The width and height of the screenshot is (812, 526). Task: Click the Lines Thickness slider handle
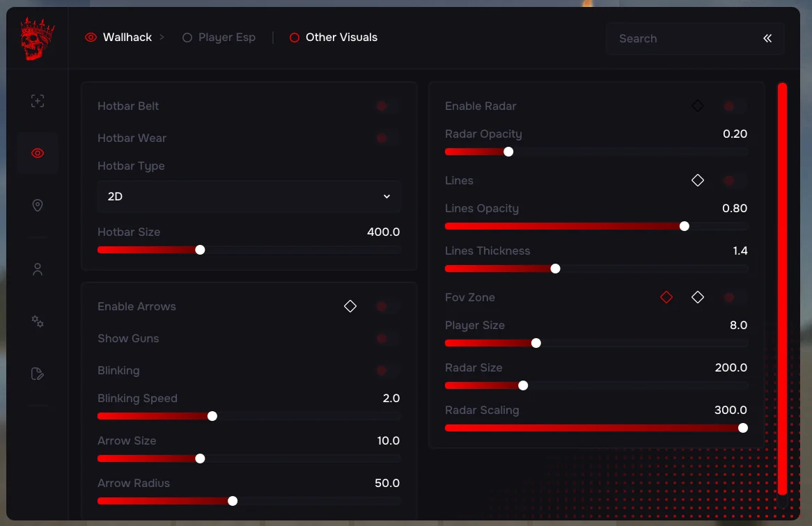pos(555,269)
